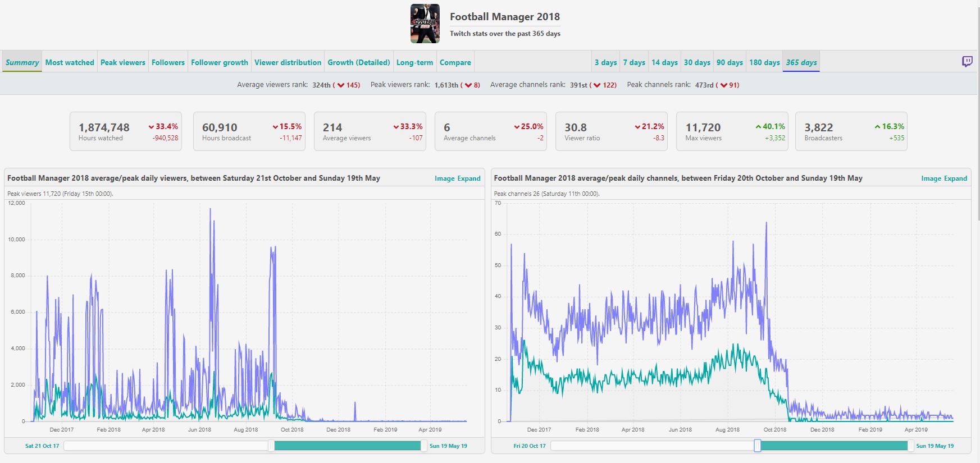Screen dimensions: 980x463
Task: Expand the daily viewers chart
Action: pyautogui.click(x=469, y=178)
